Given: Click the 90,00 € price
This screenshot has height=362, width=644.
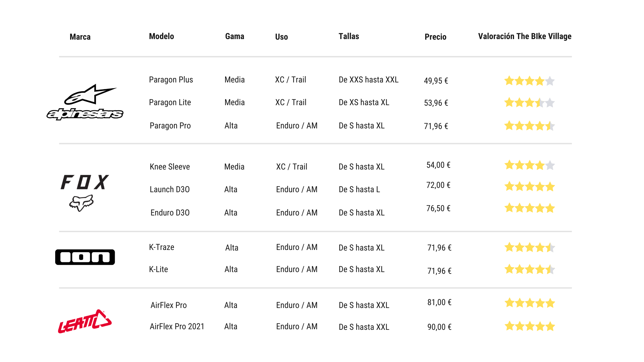Looking at the screenshot, I should tap(439, 327).
